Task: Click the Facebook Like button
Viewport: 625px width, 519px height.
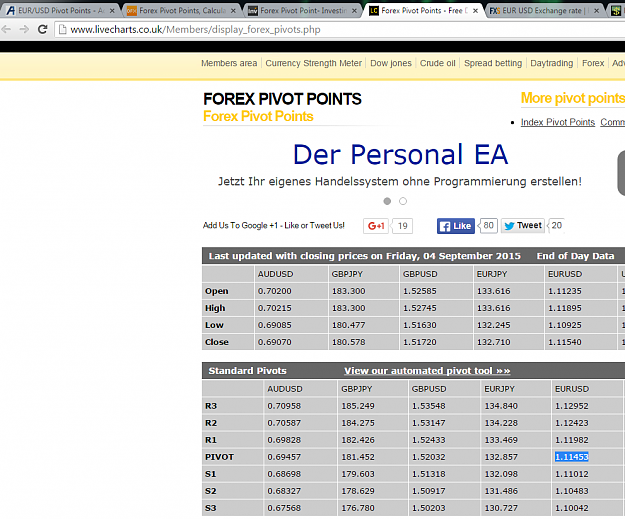Action: pos(456,226)
